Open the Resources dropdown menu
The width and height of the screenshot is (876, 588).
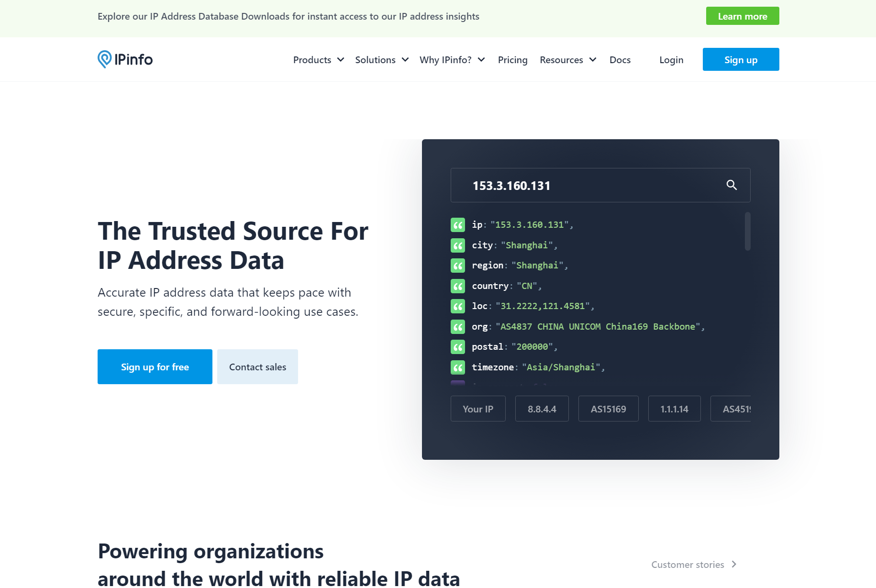pos(567,60)
